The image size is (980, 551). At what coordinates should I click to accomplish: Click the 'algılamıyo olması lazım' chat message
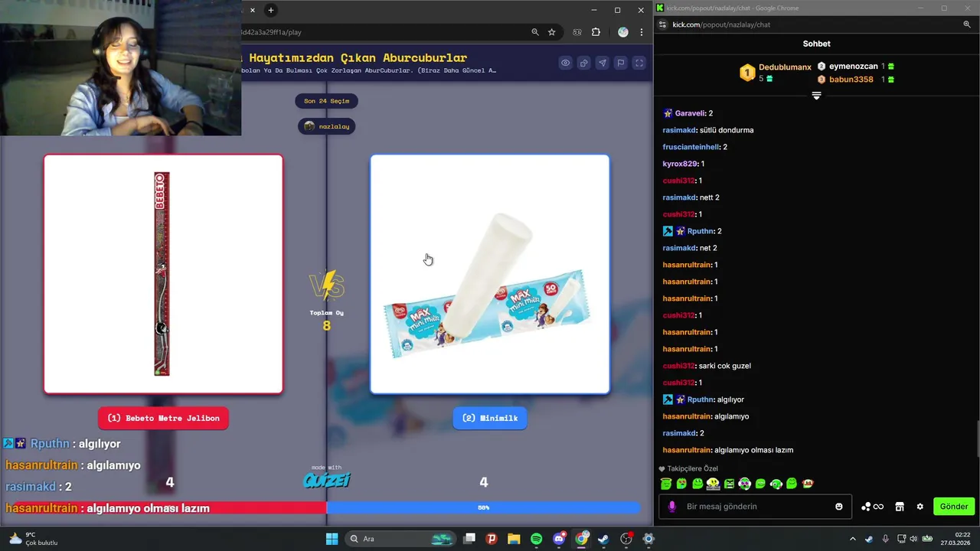click(753, 450)
